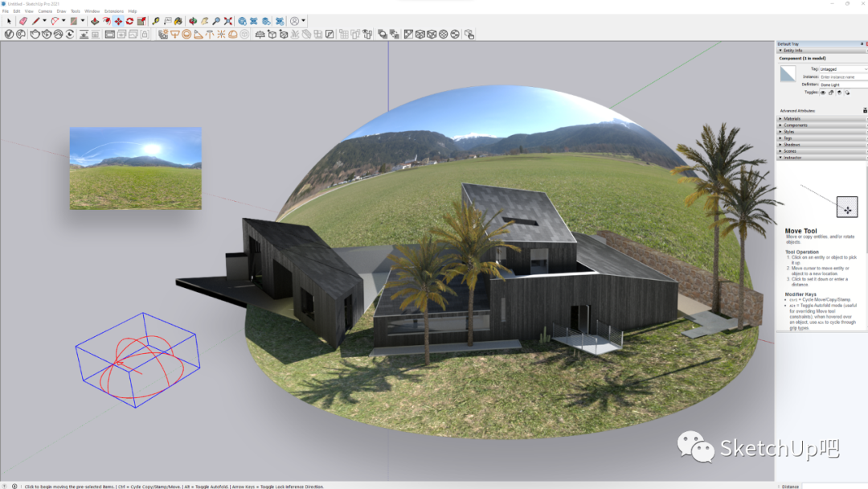Add a V-Ray Spot Light
Viewport: 868px width, 489px height.
click(199, 35)
